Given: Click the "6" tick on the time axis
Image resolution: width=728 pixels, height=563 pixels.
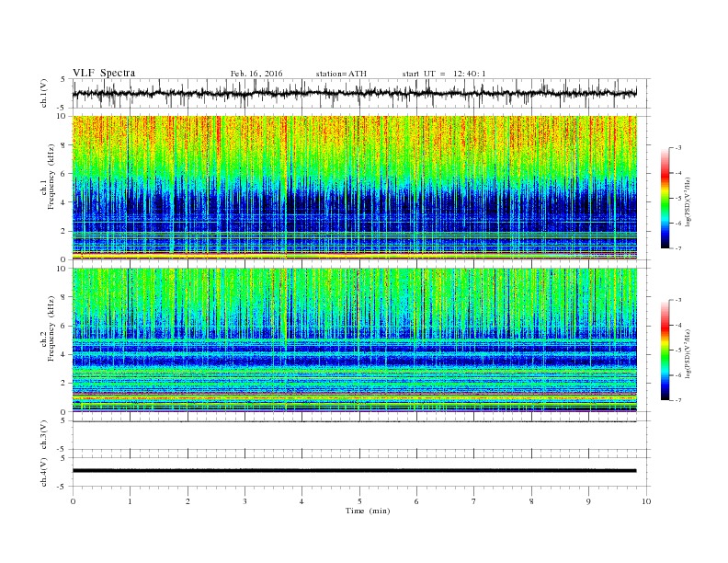Looking at the screenshot, I should coord(416,501).
